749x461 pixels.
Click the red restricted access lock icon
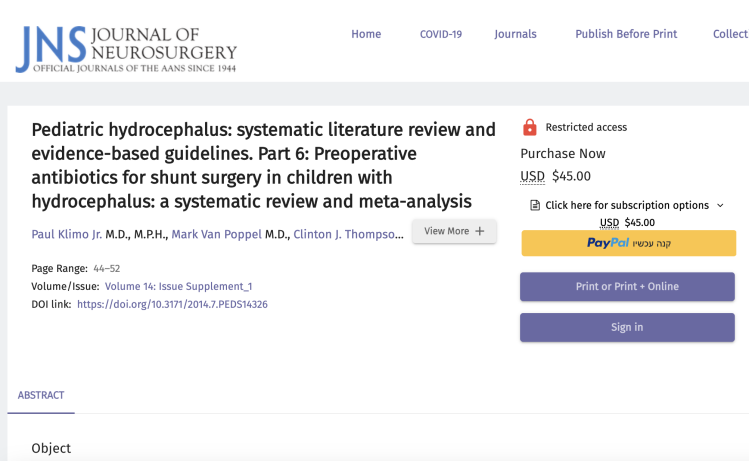click(530, 128)
